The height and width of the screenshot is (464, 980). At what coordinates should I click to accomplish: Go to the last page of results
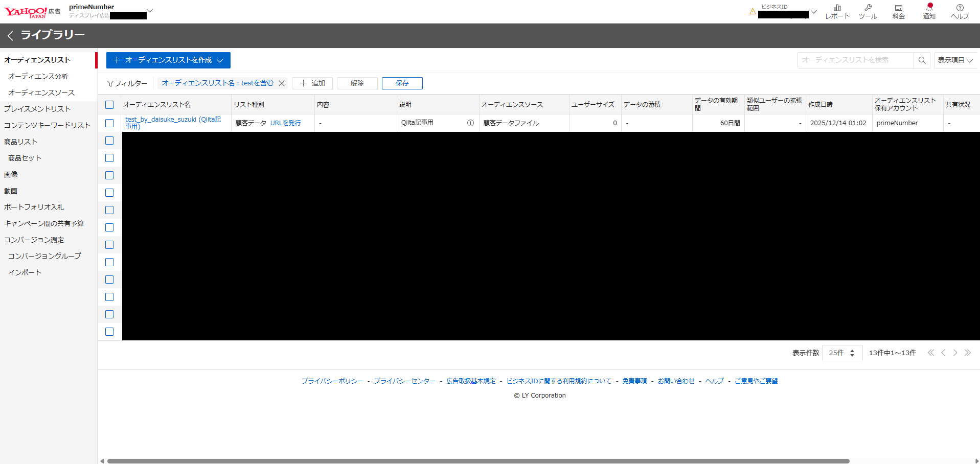click(967, 353)
